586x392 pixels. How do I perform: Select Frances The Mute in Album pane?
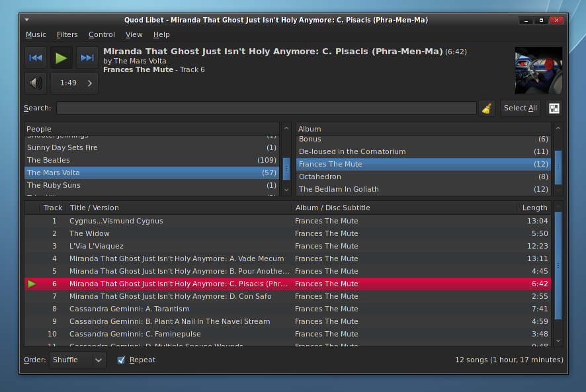tap(423, 164)
